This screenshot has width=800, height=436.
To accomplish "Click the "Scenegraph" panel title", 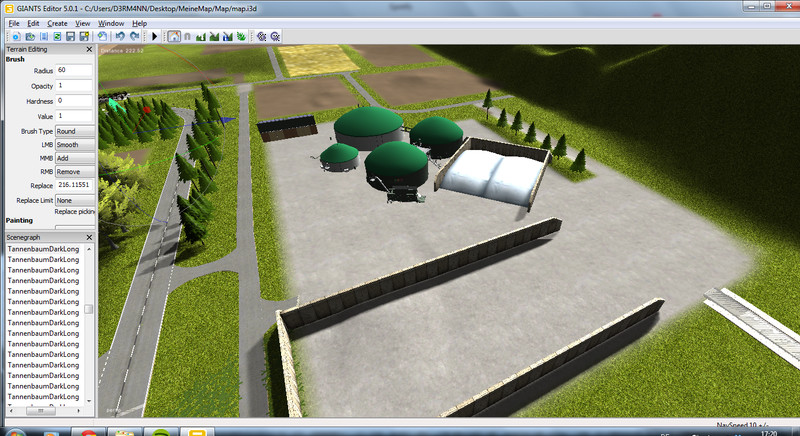I will [23, 238].
